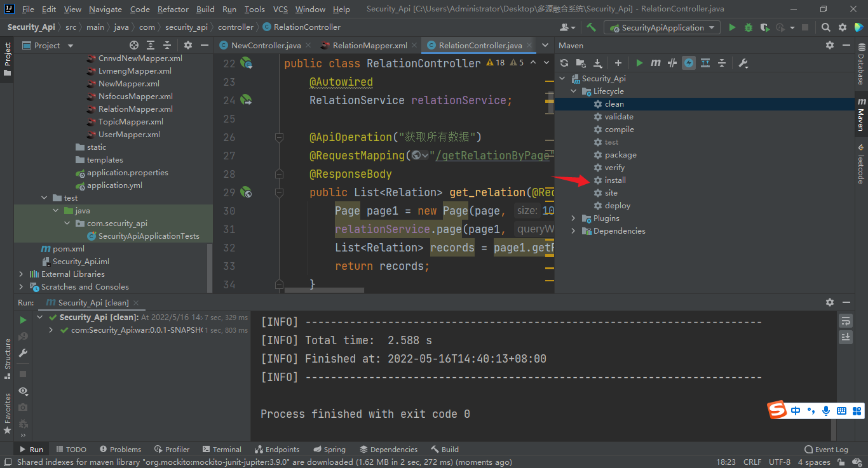Expand Dependencies node in Maven tree
The width and height of the screenshot is (868, 468).
point(574,231)
